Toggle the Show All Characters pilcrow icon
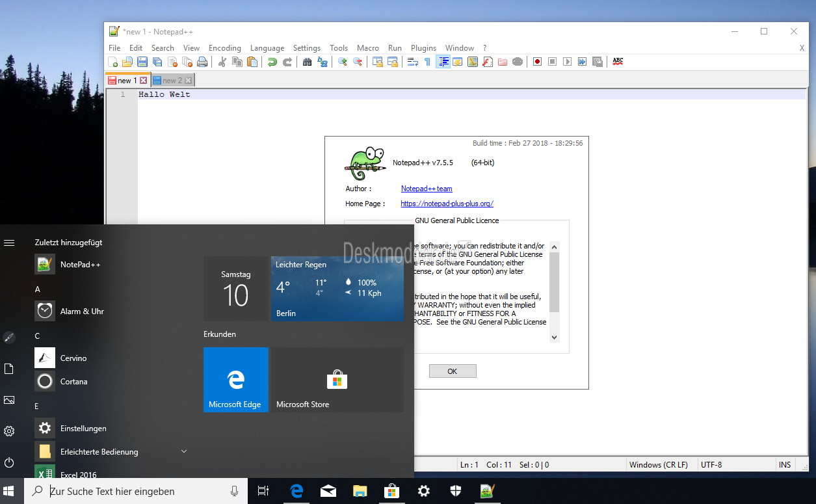This screenshot has width=816, height=504. click(x=427, y=62)
